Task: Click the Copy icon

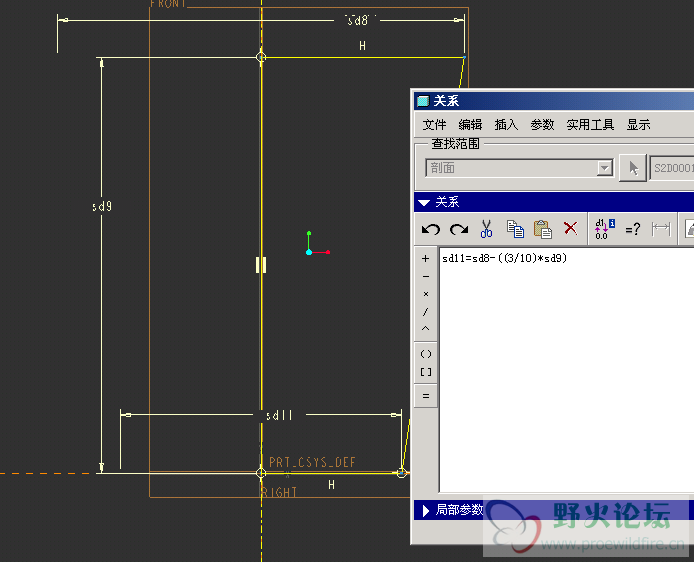Action: [x=515, y=229]
